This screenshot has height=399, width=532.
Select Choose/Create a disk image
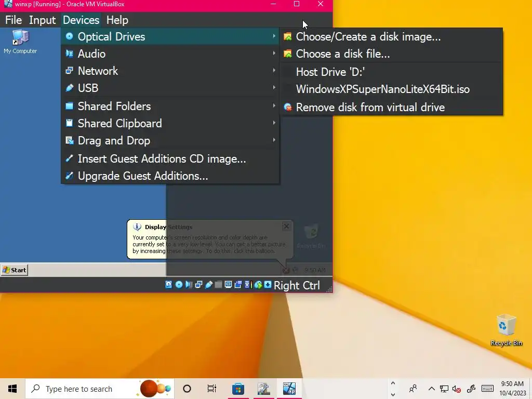click(391, 37)
